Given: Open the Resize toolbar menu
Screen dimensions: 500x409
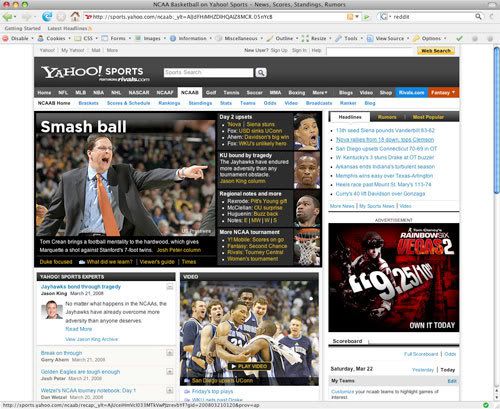Looking at the screenshot, I should 316,38.
